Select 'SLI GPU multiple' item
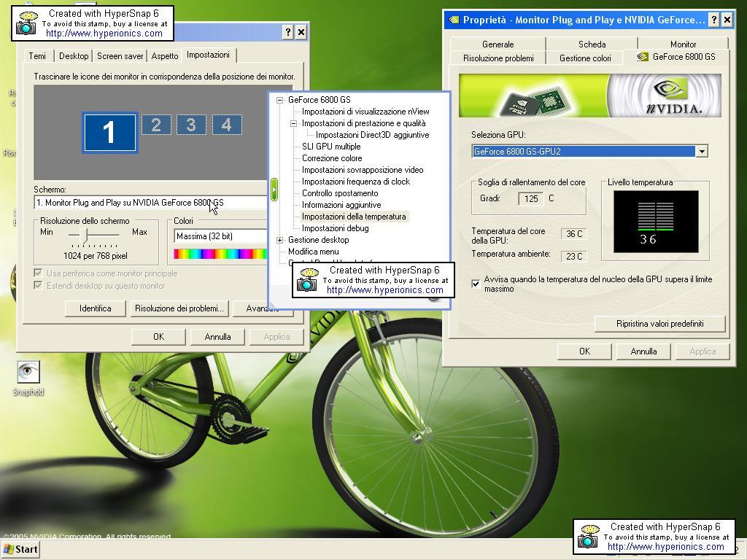Viewport: 747px width, 560px height. coord(331,147)
